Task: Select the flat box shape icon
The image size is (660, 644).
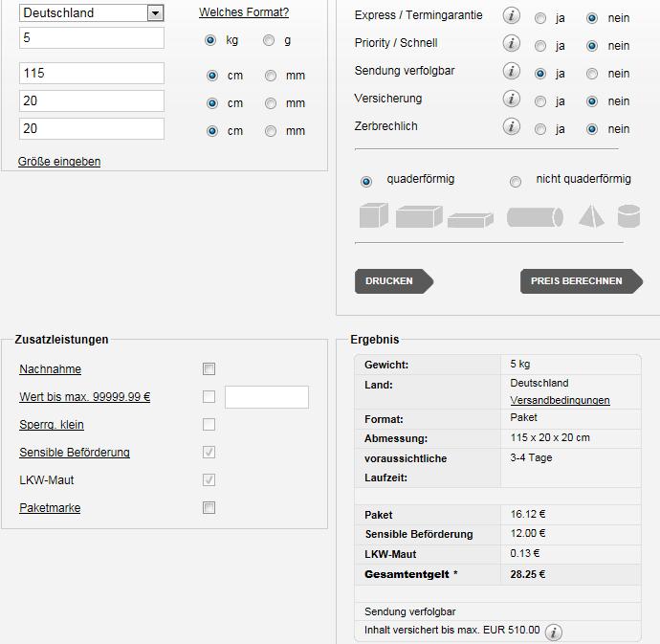Action: pos(471,220)
